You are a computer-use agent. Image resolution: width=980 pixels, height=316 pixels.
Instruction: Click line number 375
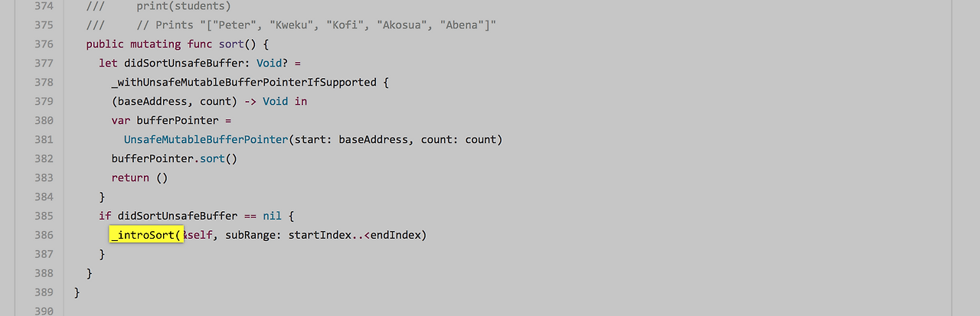44,24
